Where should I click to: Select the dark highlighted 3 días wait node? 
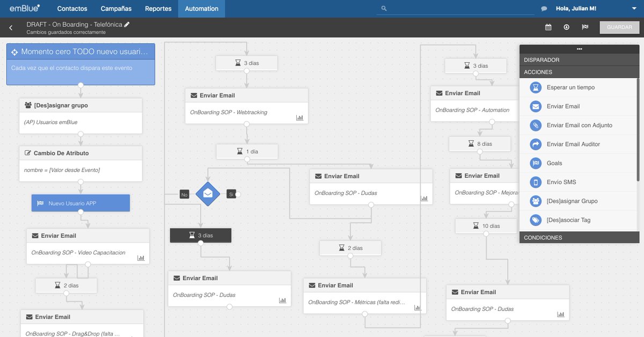coord(201,235)
